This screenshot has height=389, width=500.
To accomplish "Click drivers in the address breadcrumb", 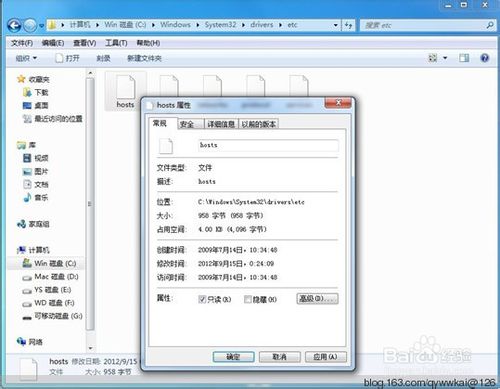I will [x=262, y=25].
